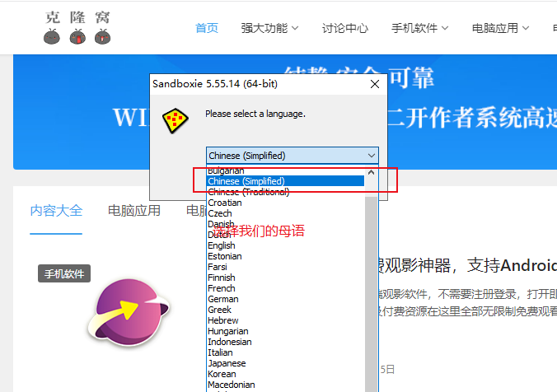Viewport: 557px width, 392px height.
Task: Select Greek language option
Action: [x=286, y=310]
